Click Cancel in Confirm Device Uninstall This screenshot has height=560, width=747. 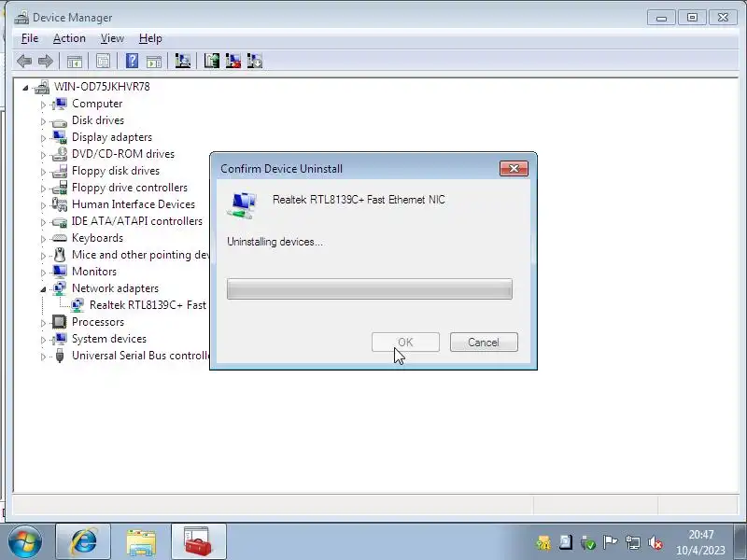point(484,342)
